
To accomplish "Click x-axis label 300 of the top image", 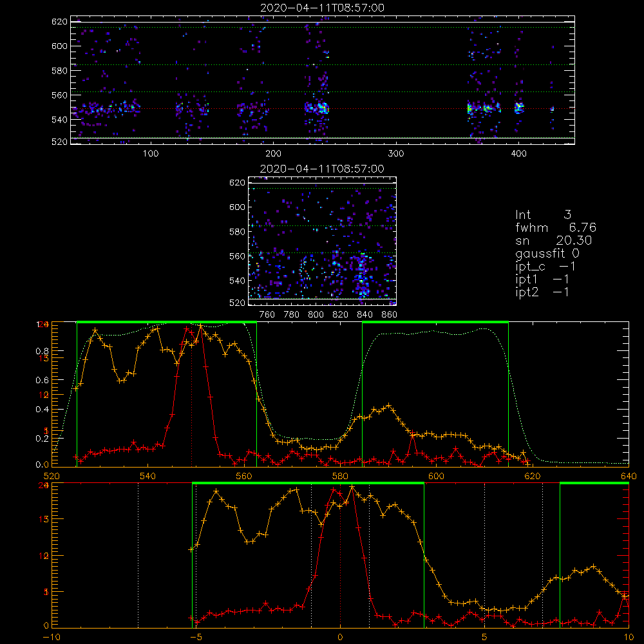I will point(396,154).
